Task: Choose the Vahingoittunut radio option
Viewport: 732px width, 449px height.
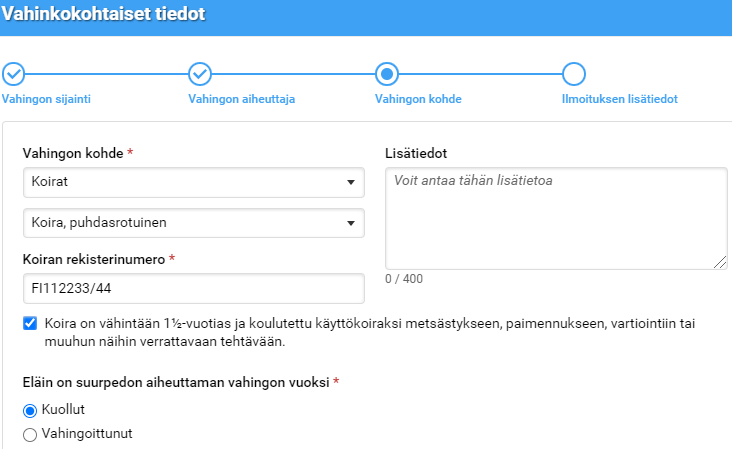Action: 30,434
